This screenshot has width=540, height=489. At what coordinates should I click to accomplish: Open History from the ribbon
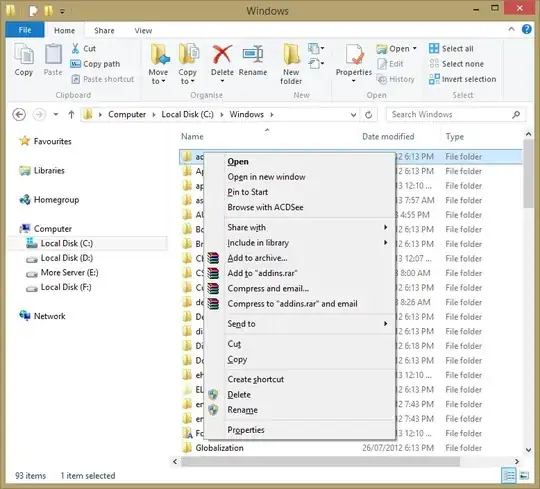395,79
